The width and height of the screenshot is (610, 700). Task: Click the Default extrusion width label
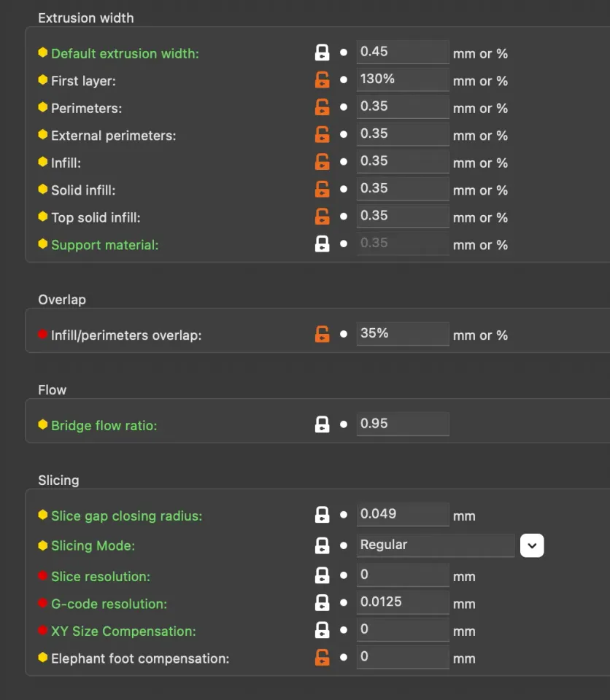click(125, 53)
